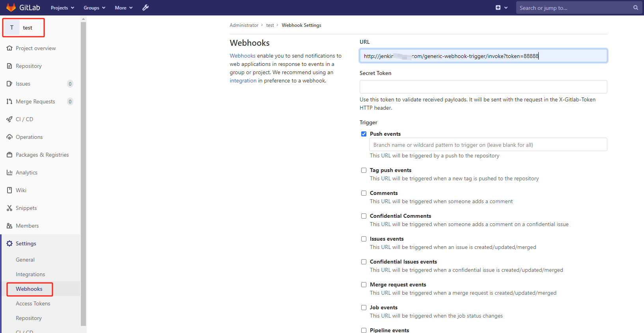
Task: Open Access Tokens settings page
Action: click(33, 303)
